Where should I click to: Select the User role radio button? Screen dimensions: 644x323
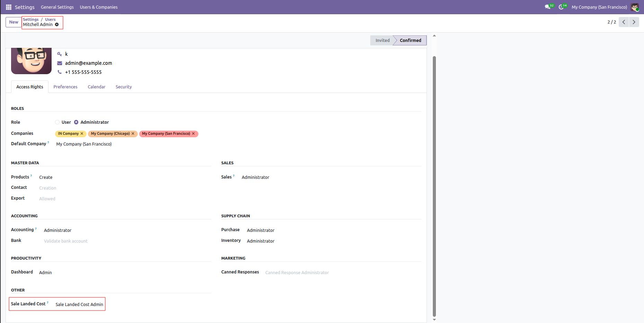57,122
